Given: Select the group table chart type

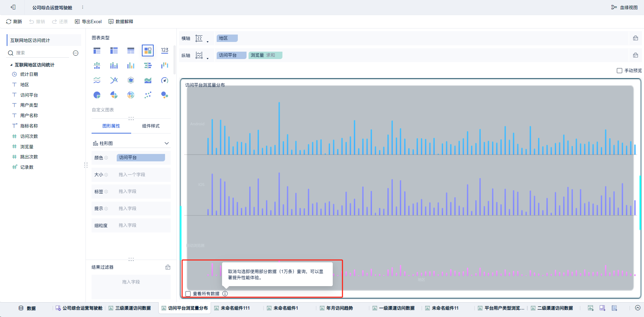Looking at the screenshot, I should 97,51.
